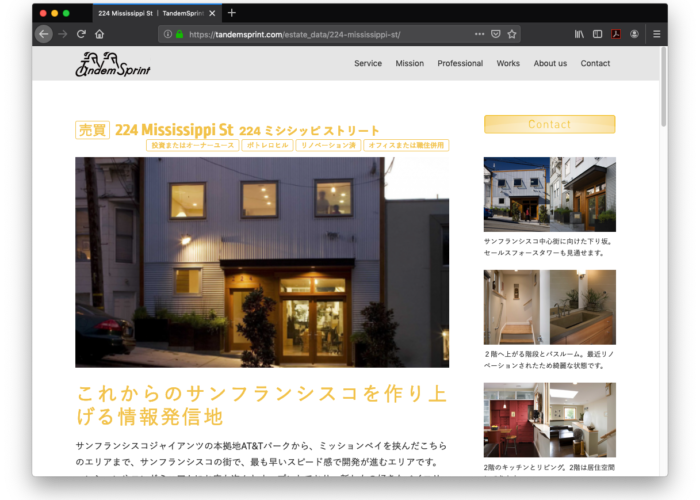
Task: Bookmark this page with the star icon
Action: [x=512, y=34]
